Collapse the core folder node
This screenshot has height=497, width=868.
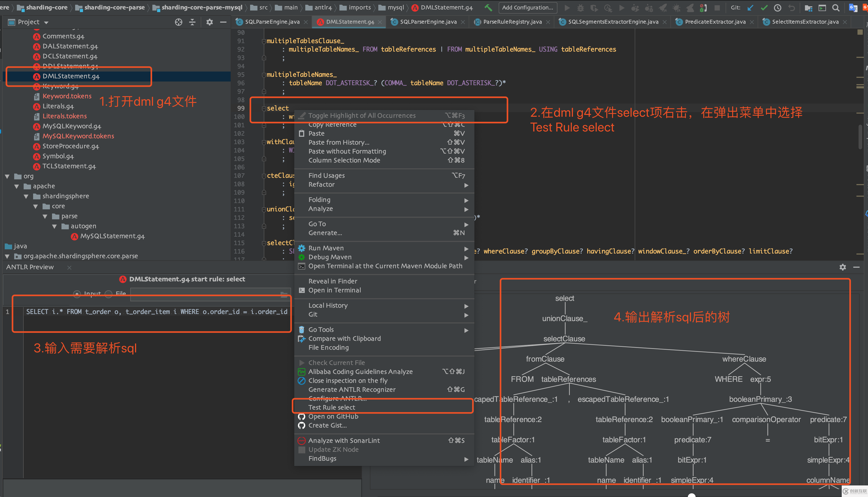point(35,206)
